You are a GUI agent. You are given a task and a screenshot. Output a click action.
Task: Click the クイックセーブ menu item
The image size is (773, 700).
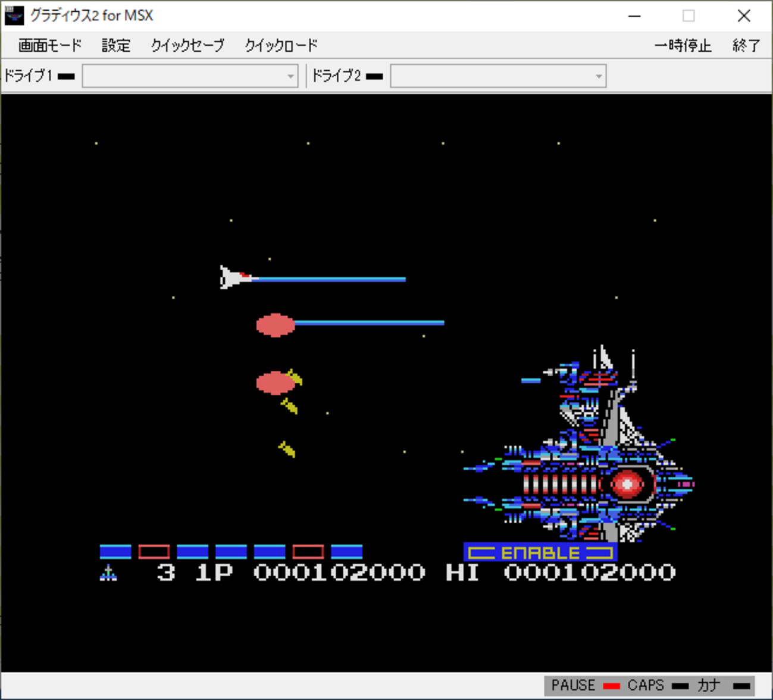tap(187, 45)
